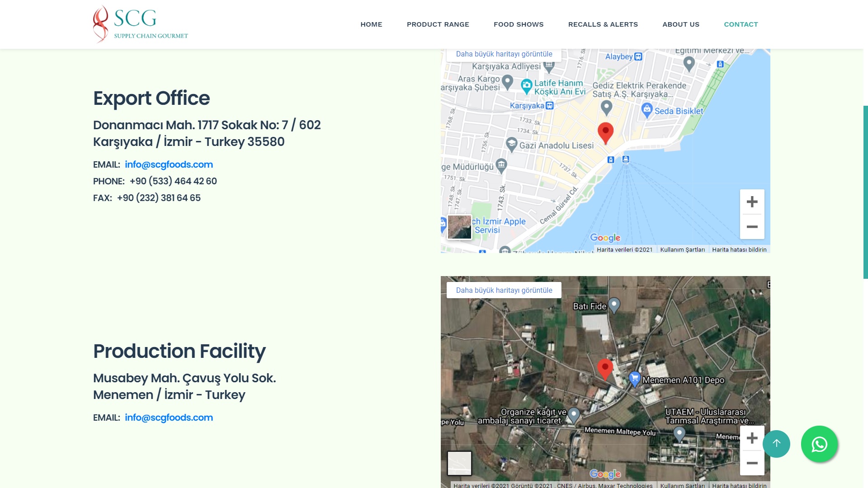Click Latife Hanım Köşkü camera marker

[526, 85]
